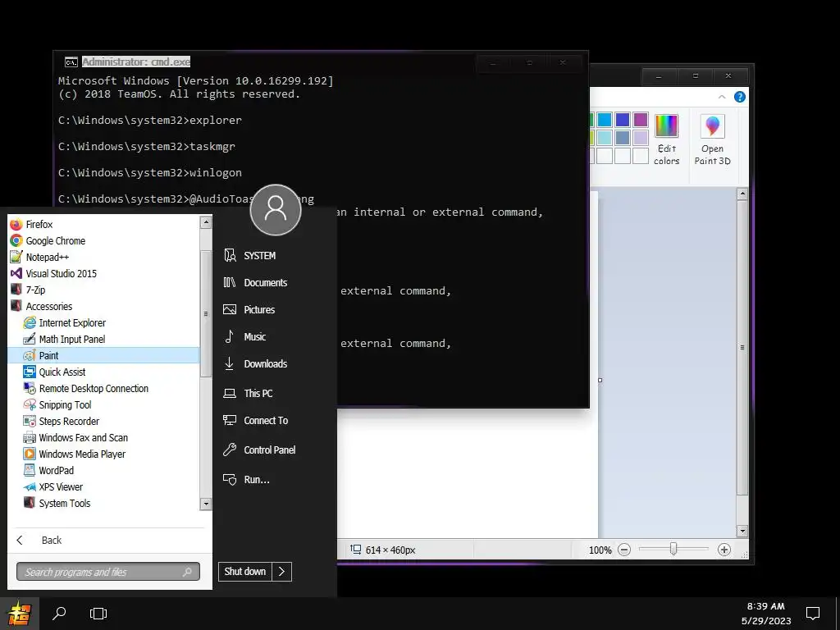Click Paint zoom out minus button
The width and height of the screenshot is (840, 630).
[624, 550]
